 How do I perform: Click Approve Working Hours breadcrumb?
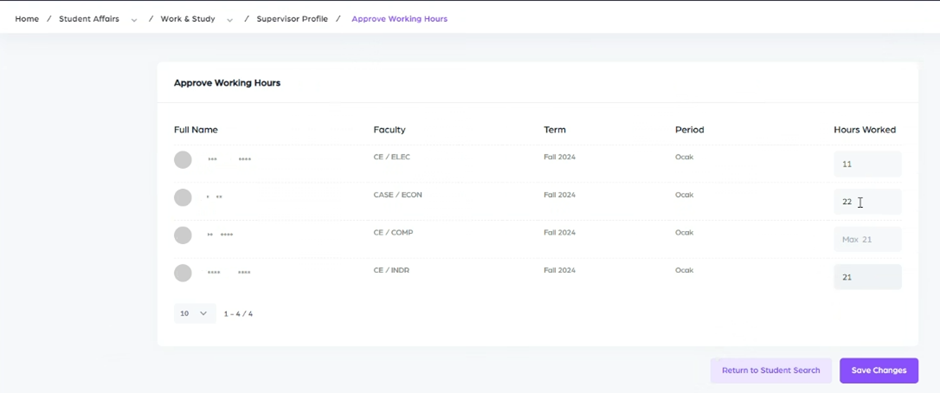(x=399, y=19)
